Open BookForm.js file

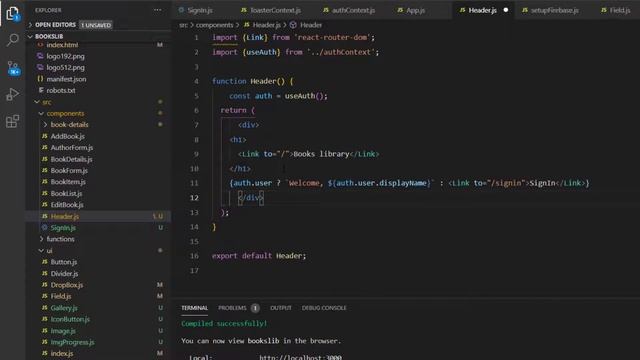pyautogui.click(x=69, y=171)
